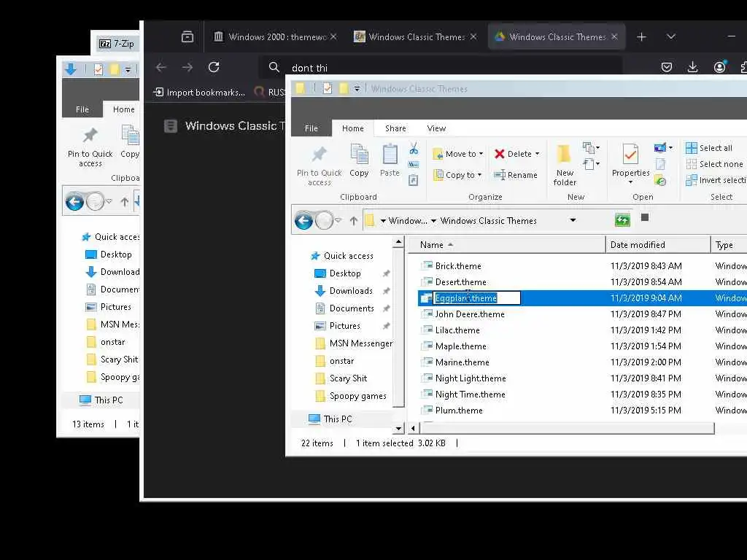Viewport: 747px width, 560px height.
Task: Click Select all in the ribbon
Action: [709, 147]
